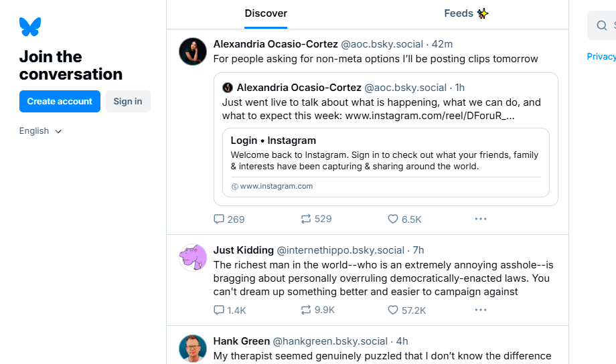Click the Create account button
616x364 pixels.
(x=60, y=101)
